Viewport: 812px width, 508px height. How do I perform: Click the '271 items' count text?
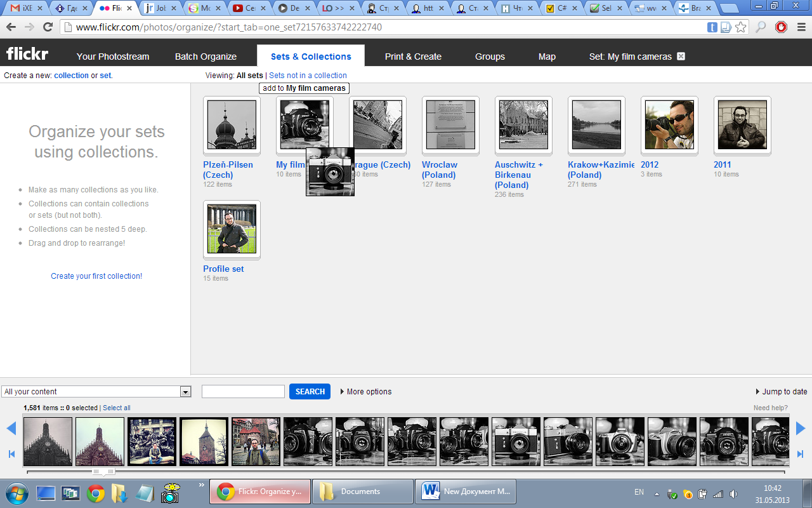point(582,184)
